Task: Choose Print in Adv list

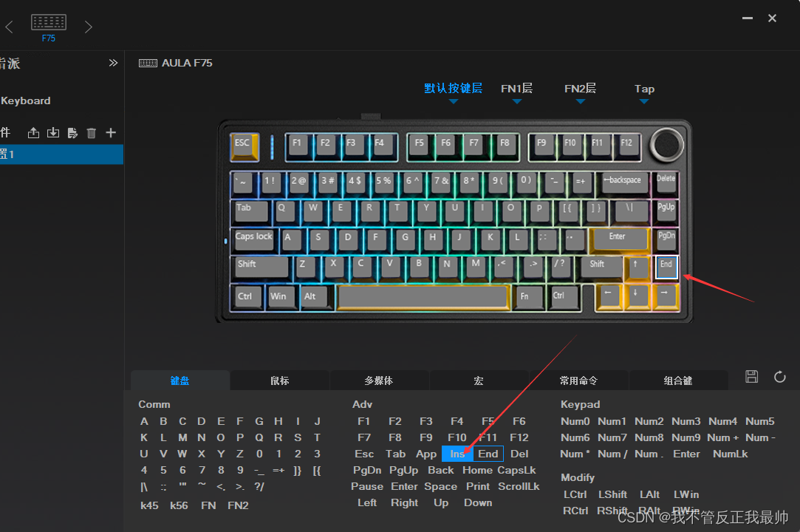Action: click(x=477, y=487)
